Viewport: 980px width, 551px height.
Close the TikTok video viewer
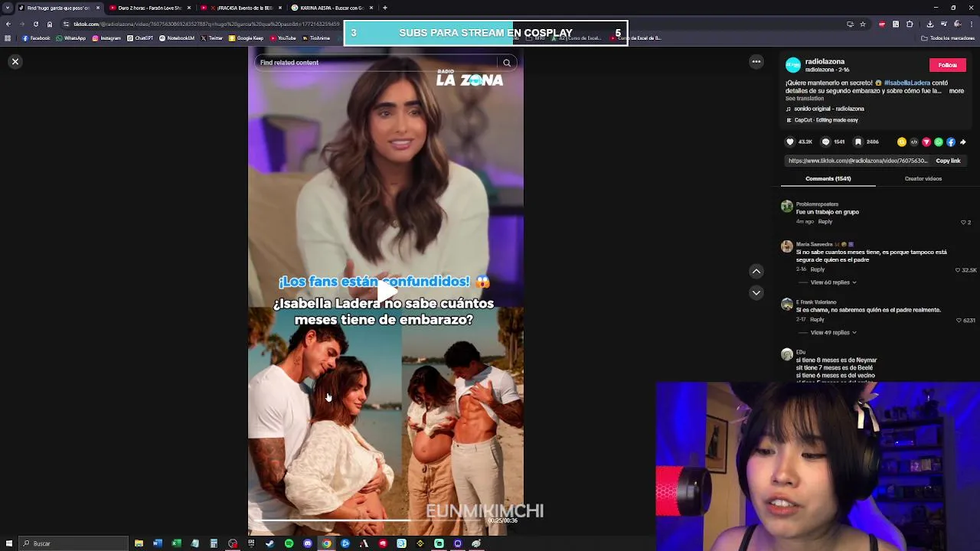(x=15, y=61)
